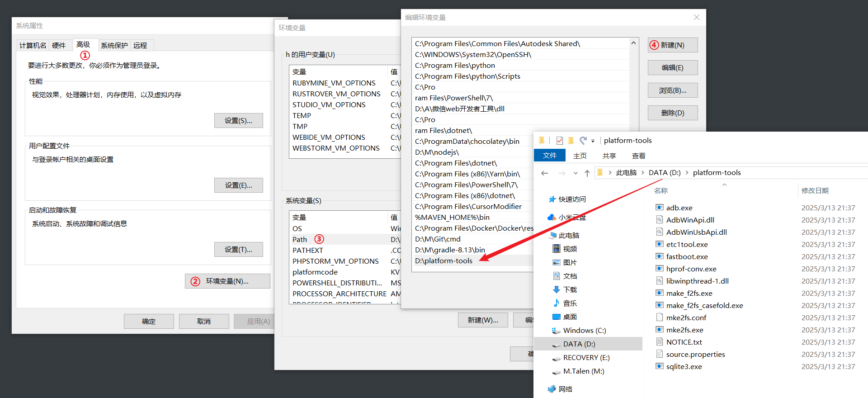Image resolution: width=868 pixels, height=398 pixels.
Task: Open 小米云盘 cloud drive in sidebar
Action: point(571,217)
